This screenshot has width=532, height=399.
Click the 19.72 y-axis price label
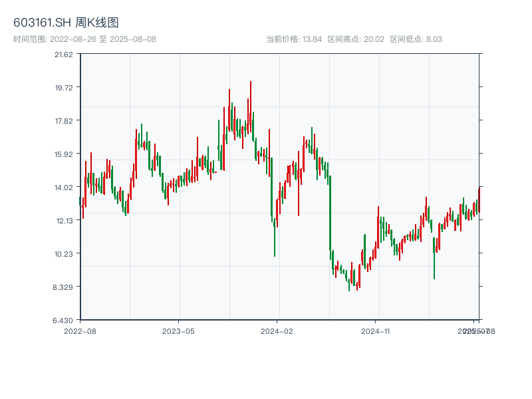(x=65, y=87)
